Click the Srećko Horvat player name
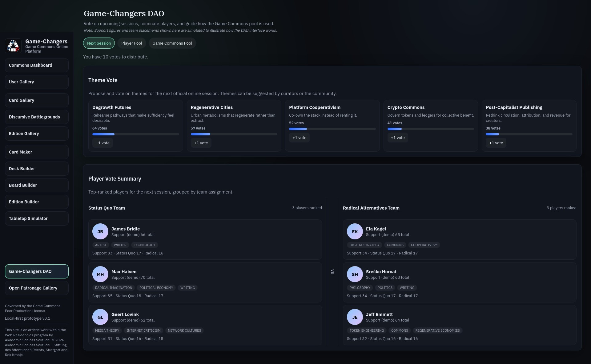This screenshot has height=364, width=591. [x=381, y=272]
